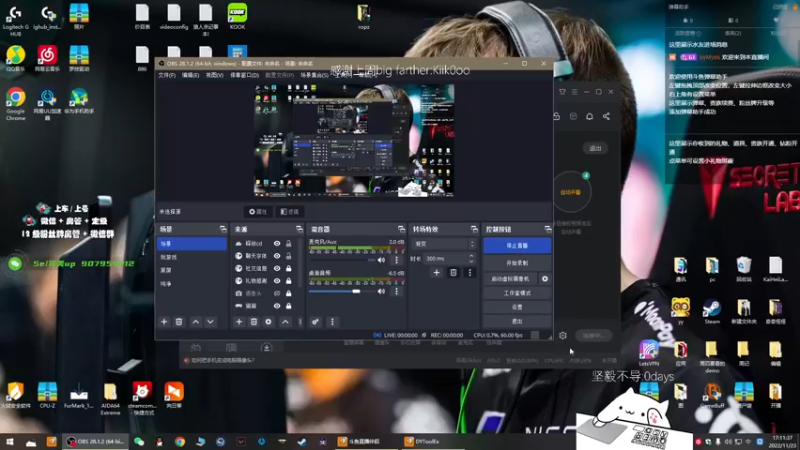Open the 停靠窗口(D) menu in OBS
This screenshot has height=450, width=800.
pyautogui.click(x=244, y=75)
